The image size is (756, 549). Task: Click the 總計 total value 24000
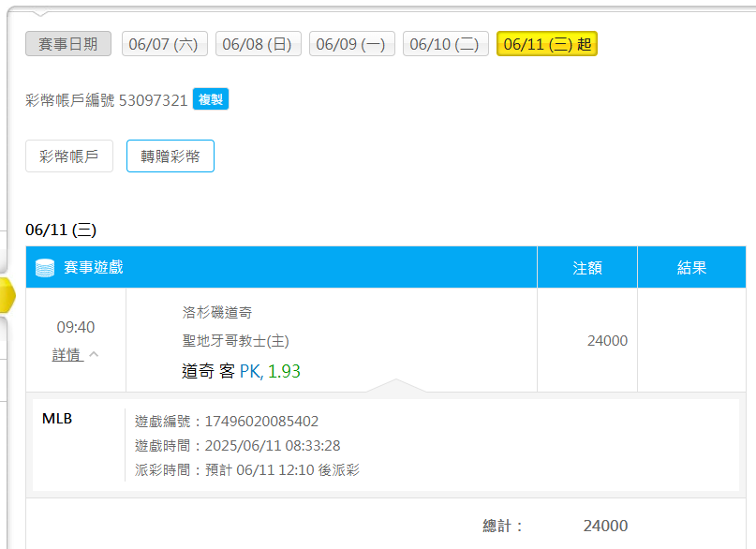[605, 526]
